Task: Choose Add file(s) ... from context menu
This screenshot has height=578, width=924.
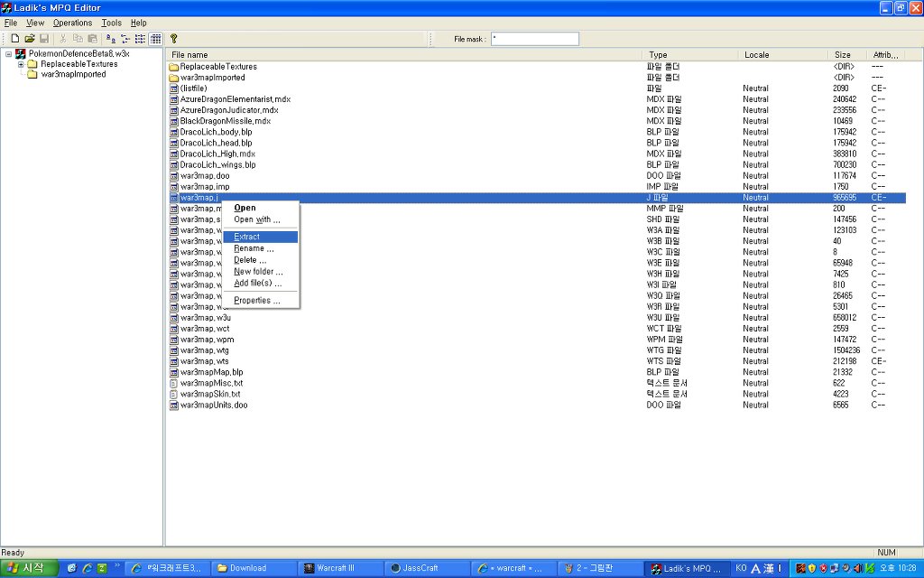Action: 261,283
